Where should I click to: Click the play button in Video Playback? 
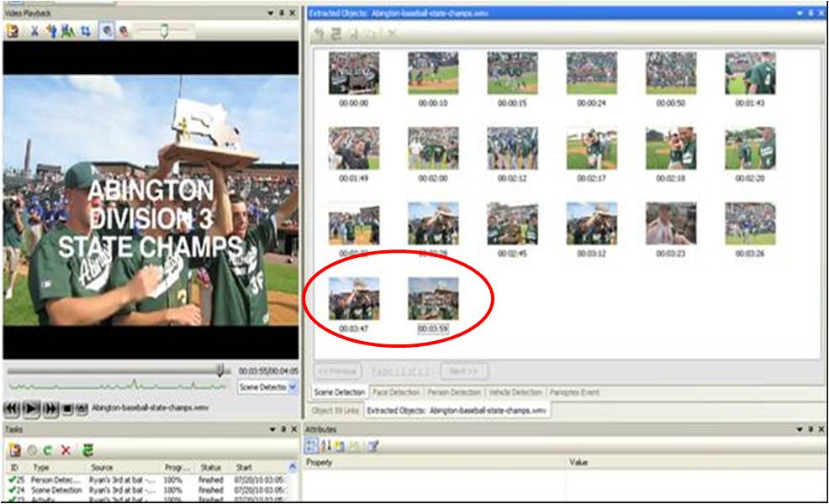30,408
